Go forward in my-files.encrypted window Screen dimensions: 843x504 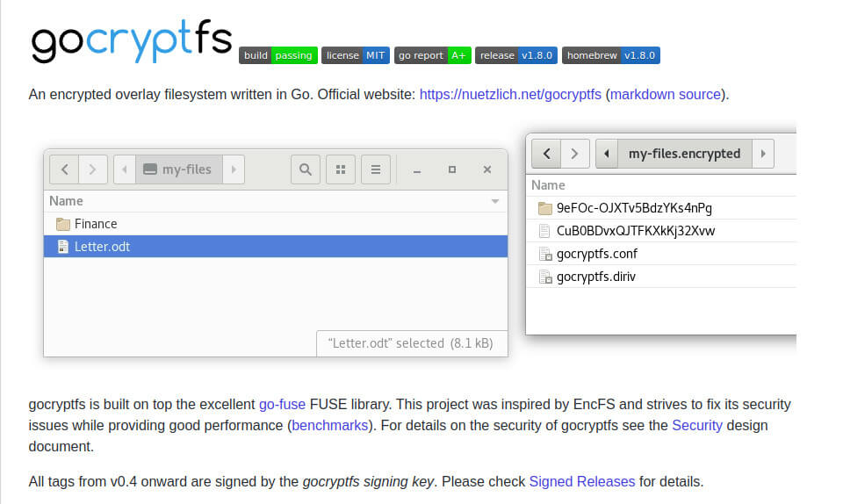(574, 154)
